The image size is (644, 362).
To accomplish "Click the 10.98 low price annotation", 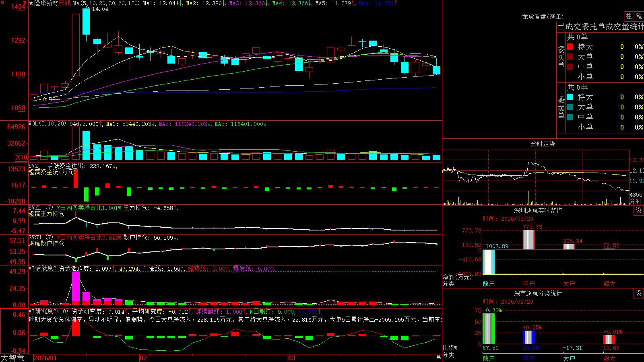I will (47, 99).
